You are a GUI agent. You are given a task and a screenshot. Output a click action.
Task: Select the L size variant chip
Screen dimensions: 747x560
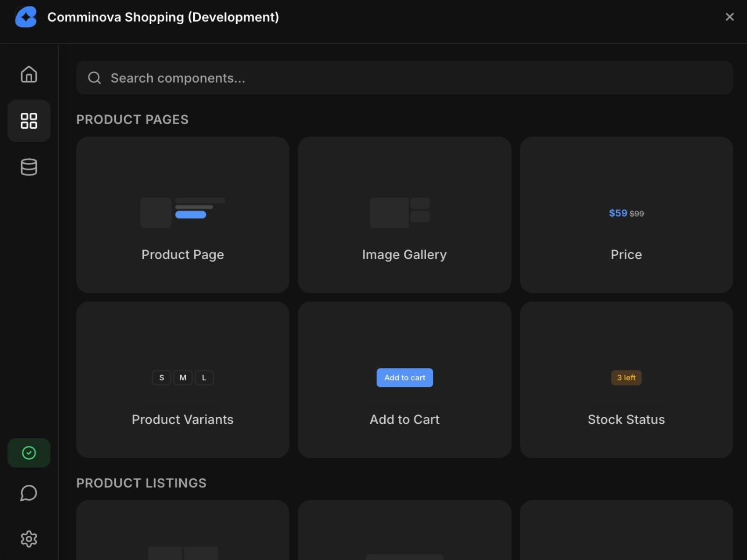click(x=204, y=378)
